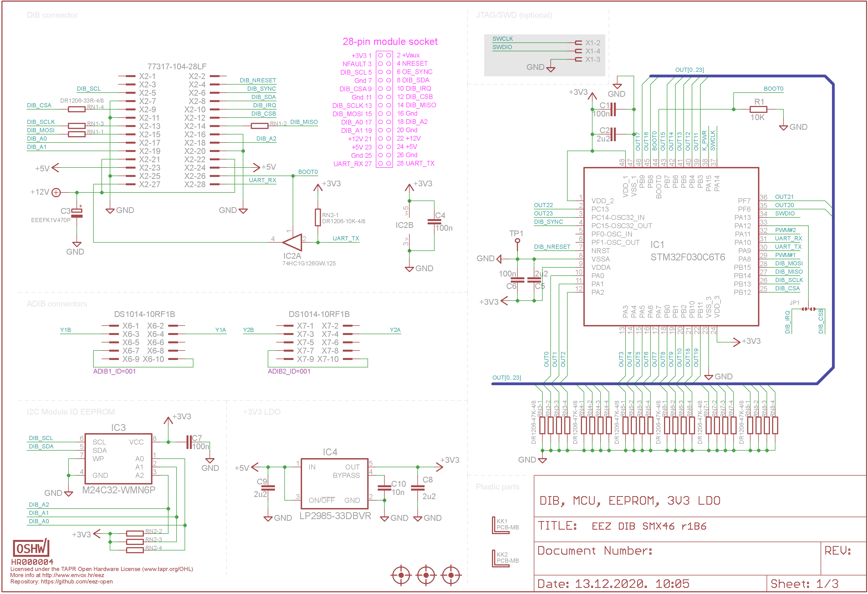The height and width of the screenshot is (594, 868).
Task: Click the 'HR000004' identifier text
Action: point(32,562)
